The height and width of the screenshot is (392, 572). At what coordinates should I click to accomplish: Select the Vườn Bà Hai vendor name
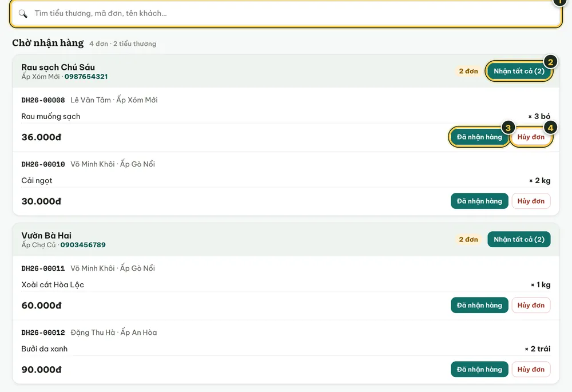pos(46,235)
